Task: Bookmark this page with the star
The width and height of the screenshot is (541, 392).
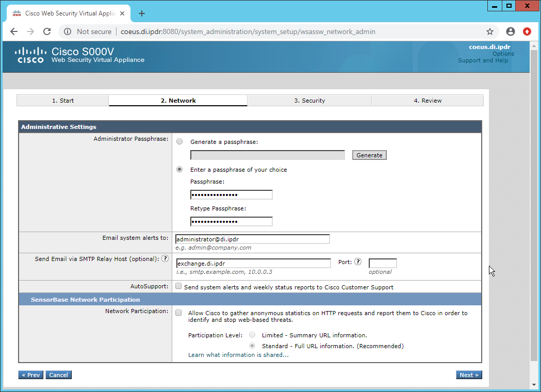Action: [x=490, y=32]
